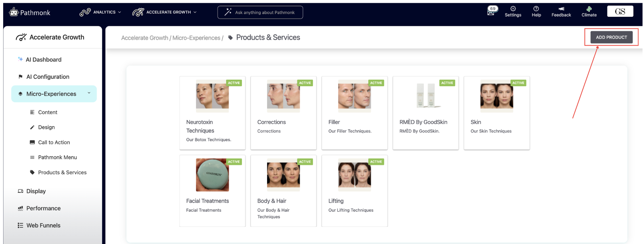644x244 pixels.
Task: Click the ACTIVE badge on the Corrections card
Action: tap(305, 83)
